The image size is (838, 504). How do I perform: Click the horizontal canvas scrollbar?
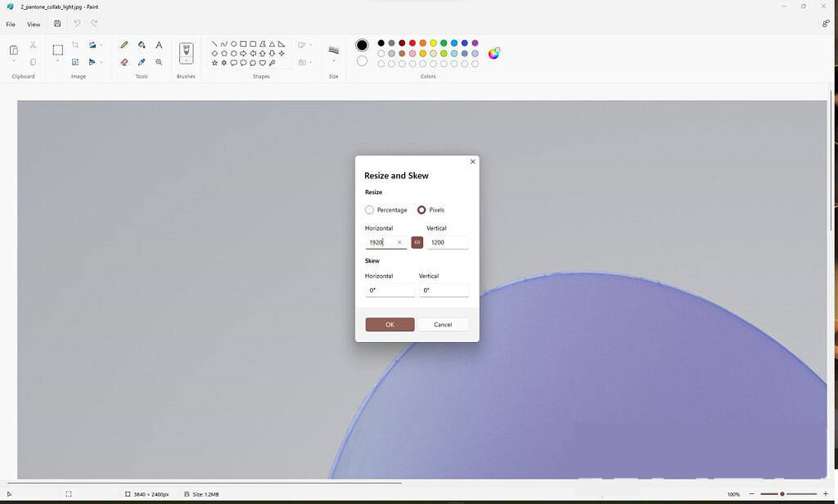point(205,484)
